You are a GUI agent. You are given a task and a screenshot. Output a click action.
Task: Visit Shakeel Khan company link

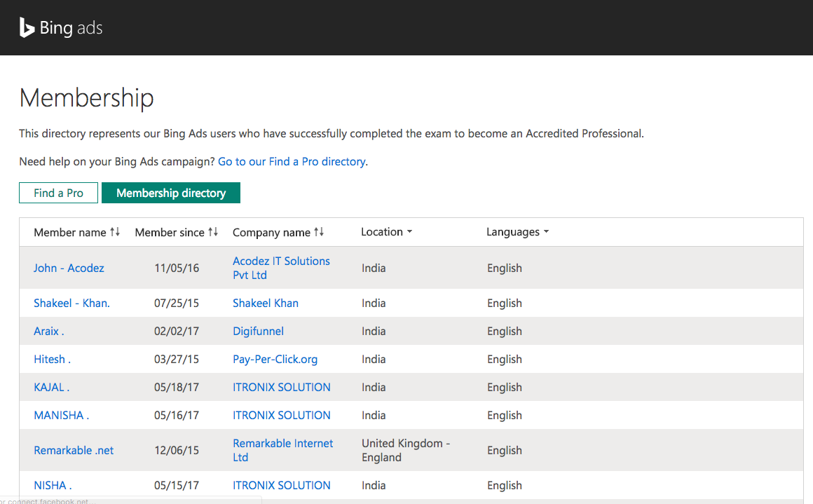point(266,304)
